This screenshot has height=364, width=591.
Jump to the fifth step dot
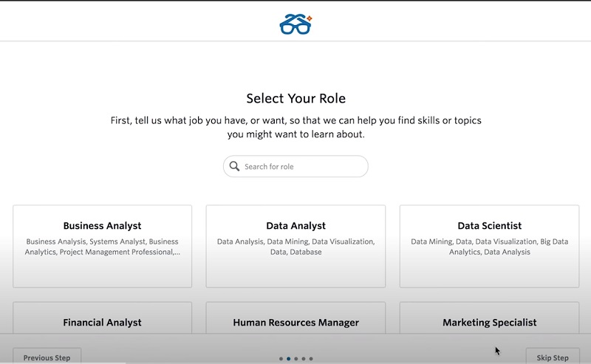pyautogui.click(x=311, y=359)
